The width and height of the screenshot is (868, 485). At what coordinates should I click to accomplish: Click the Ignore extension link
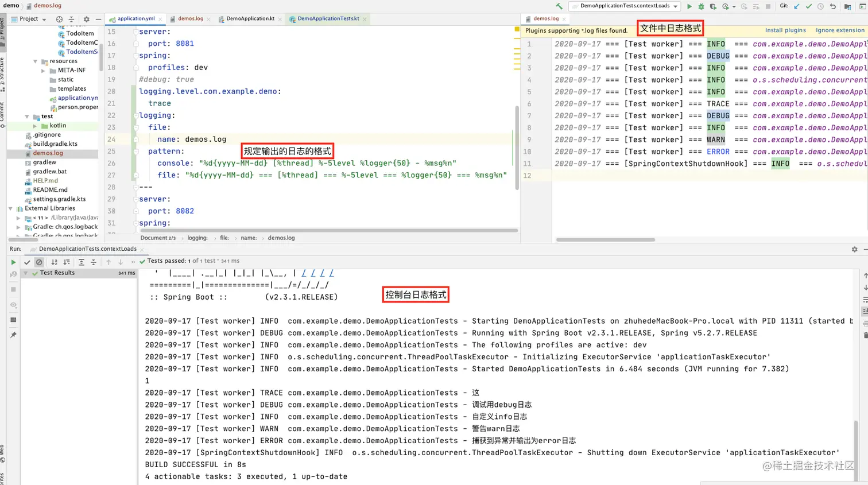[840, 30]
